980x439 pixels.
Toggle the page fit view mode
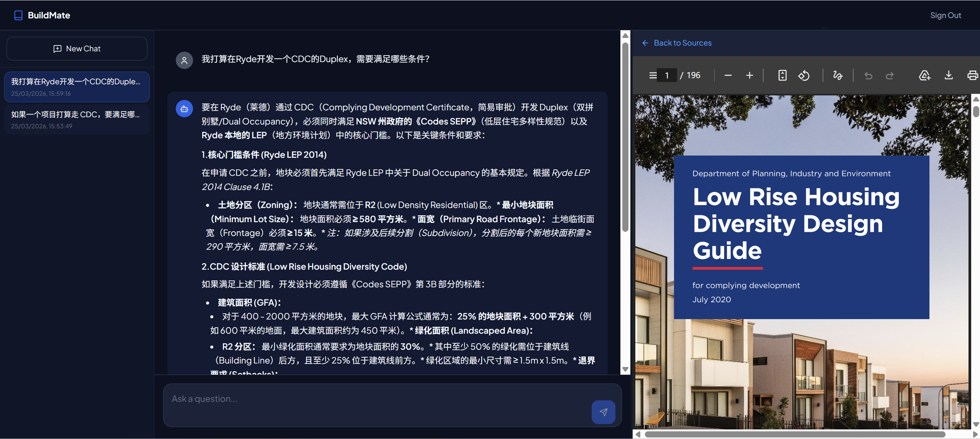(782, 75)
